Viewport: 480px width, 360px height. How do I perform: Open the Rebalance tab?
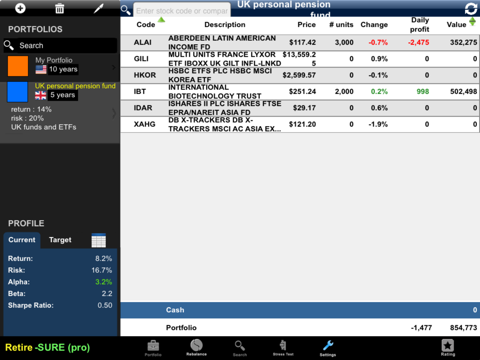click(196, 348)
